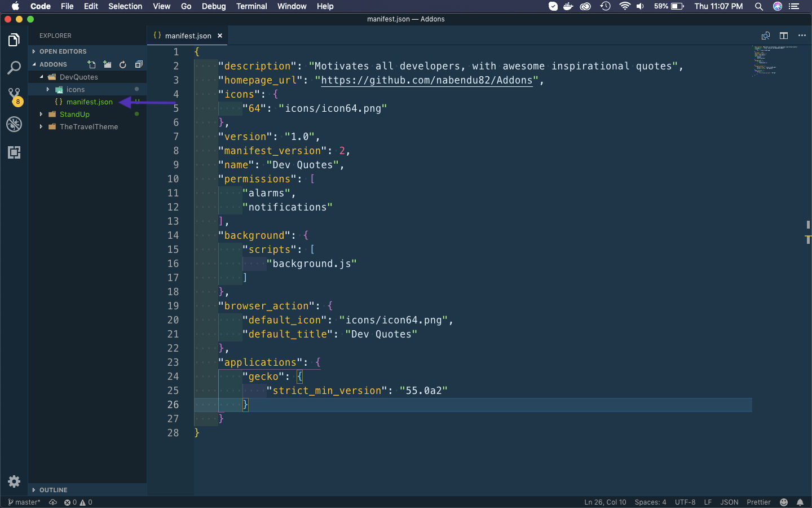Change end-of-line sequence via LF
812x508 pixels.
click(708, 502)
